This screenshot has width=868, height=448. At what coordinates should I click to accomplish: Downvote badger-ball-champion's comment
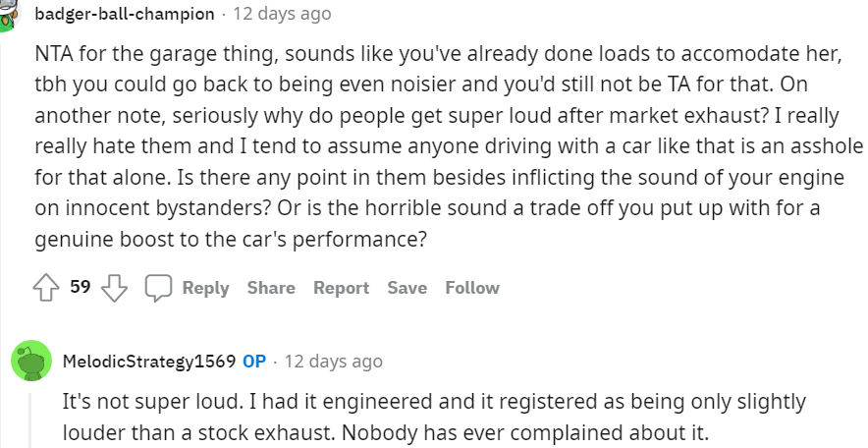click(115, 288)
